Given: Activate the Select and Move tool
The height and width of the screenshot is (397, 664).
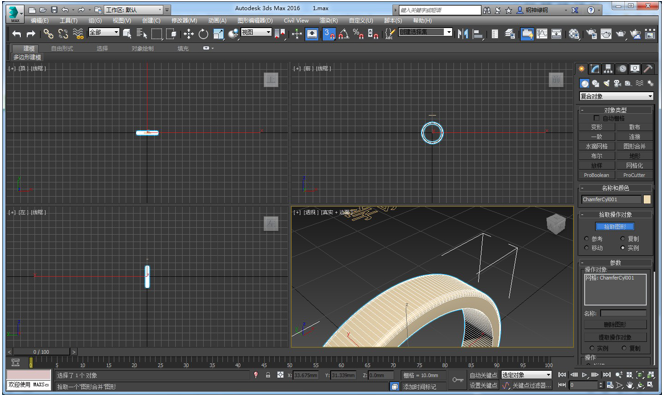Looking at the screenshot, I should click(x=188, y=34).
